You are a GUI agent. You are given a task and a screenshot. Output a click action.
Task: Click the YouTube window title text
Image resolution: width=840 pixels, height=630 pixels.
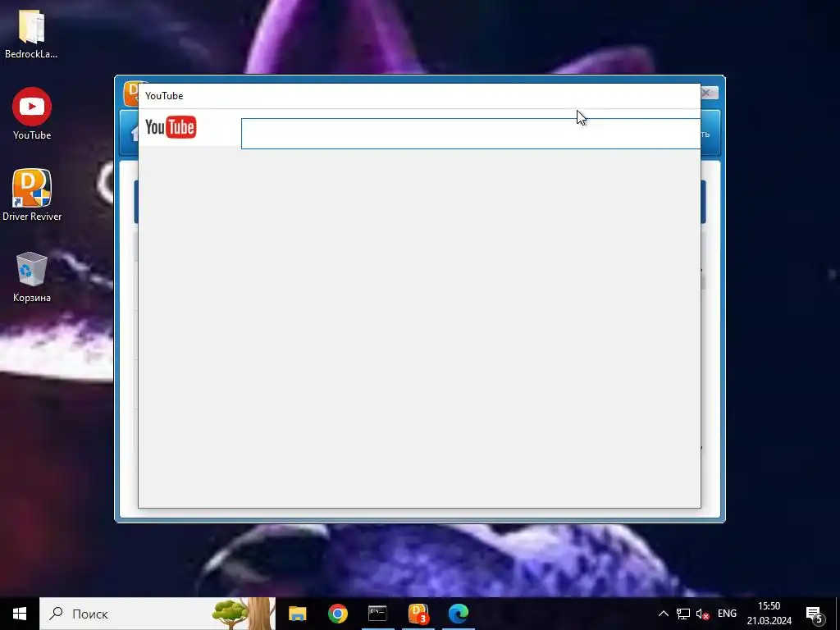click(164, 96)
